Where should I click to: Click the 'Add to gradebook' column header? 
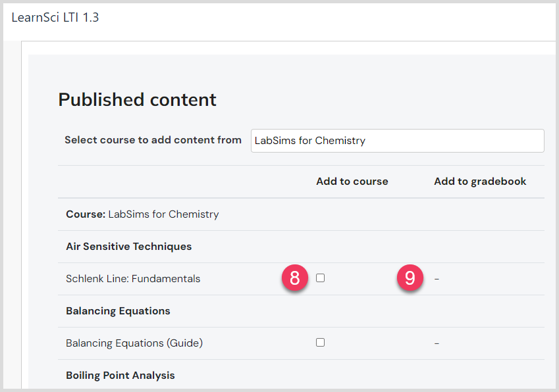tap(480, 182)
